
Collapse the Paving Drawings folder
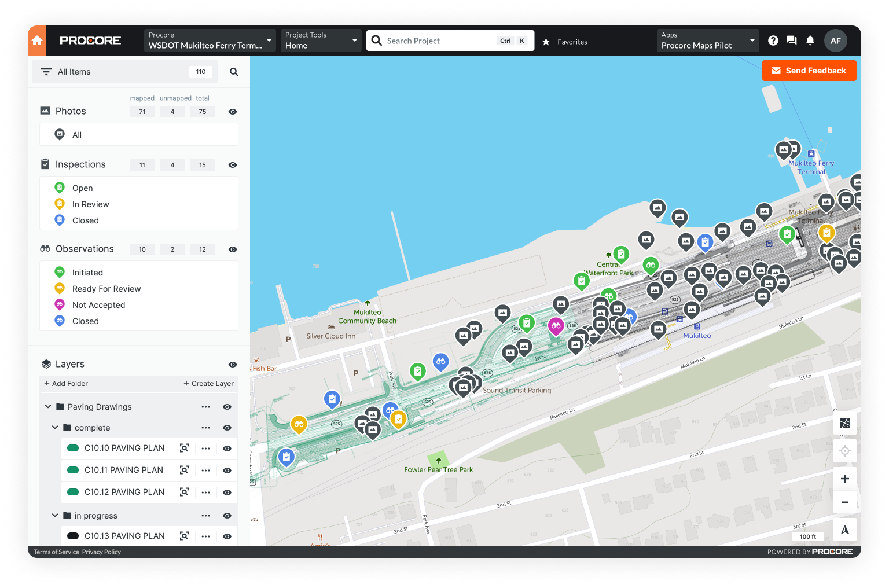(x=48, y=407)
